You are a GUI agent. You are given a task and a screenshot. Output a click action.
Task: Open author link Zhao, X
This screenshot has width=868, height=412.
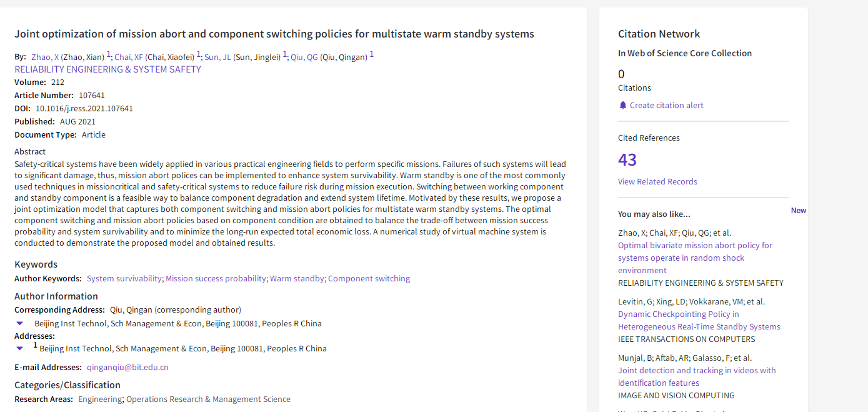pyautogui.click(x=45, y=58)
